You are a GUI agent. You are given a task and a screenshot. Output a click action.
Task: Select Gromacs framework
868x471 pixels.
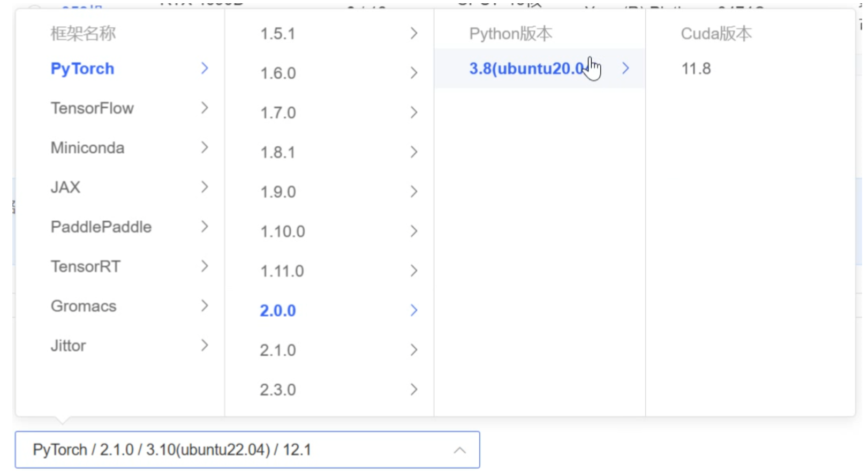pyautogui.click(x=83, y=306)
